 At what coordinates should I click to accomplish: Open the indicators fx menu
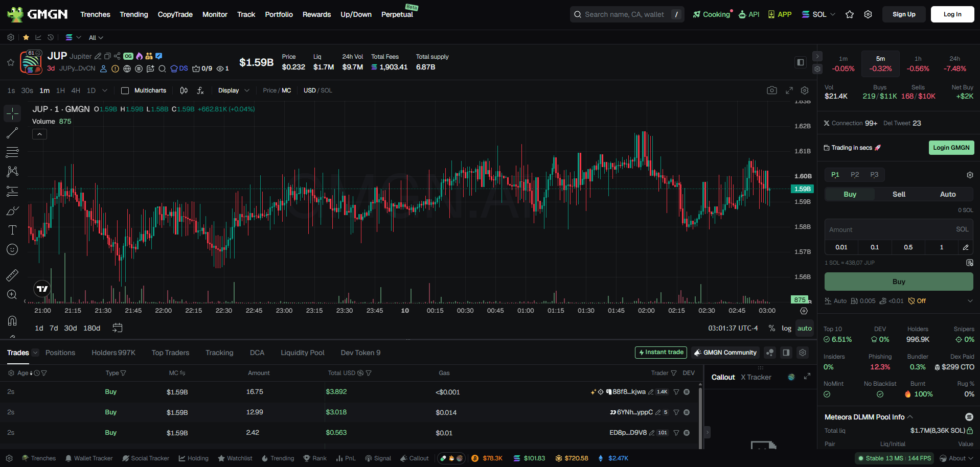pyautogui.click(x=200, y=90)
